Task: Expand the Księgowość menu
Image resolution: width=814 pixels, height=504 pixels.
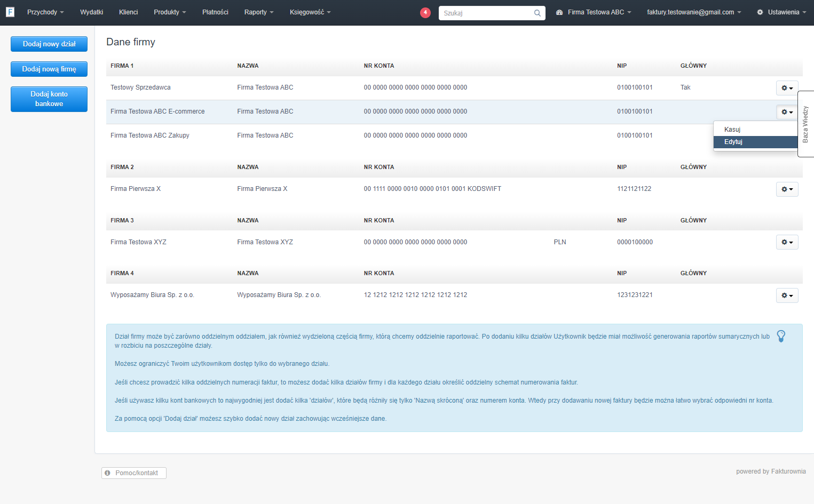Action: (x=310, y=12)
